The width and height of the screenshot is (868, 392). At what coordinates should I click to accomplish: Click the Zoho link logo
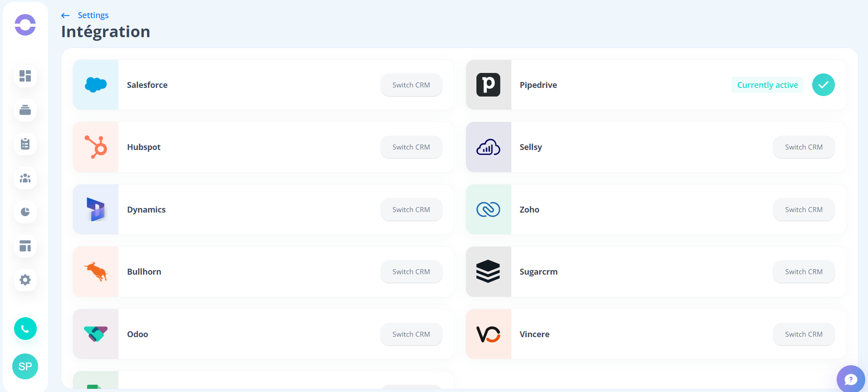[488, 209]
